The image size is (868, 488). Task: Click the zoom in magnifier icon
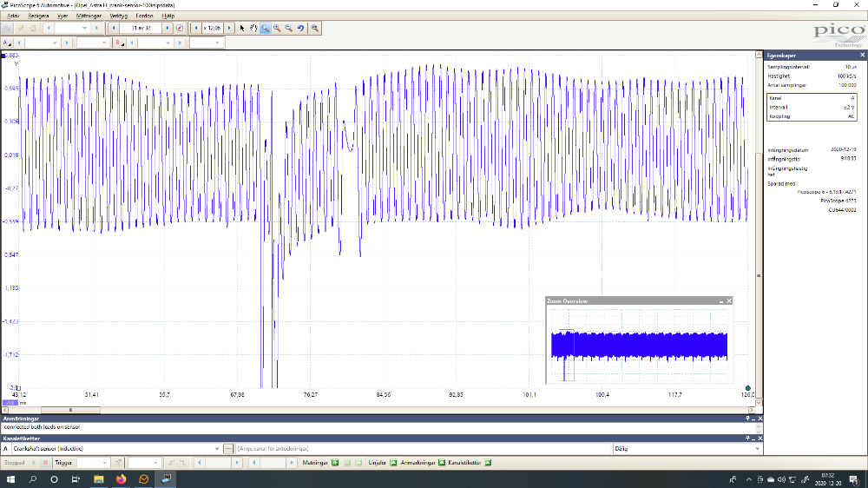tap(277, 28)
